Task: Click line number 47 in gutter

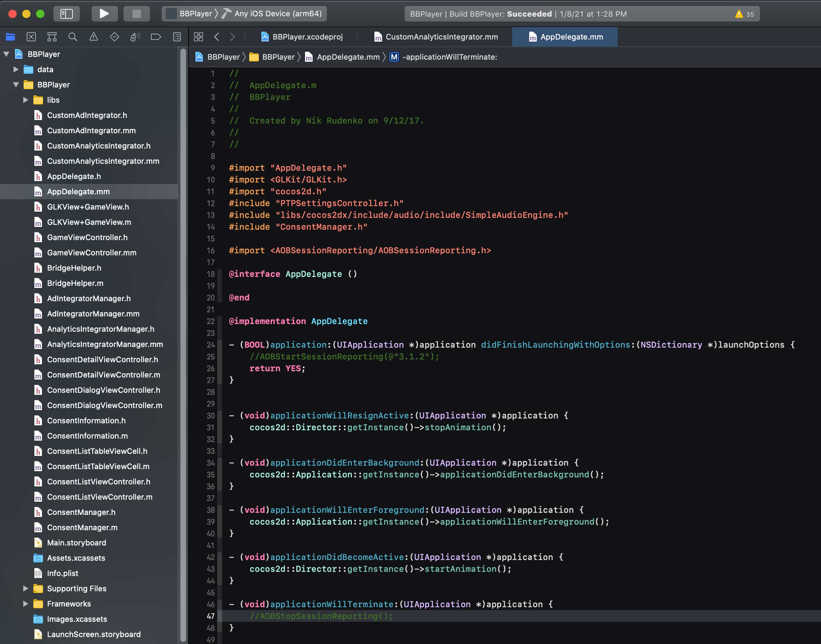Action: [x=210, y=616]
